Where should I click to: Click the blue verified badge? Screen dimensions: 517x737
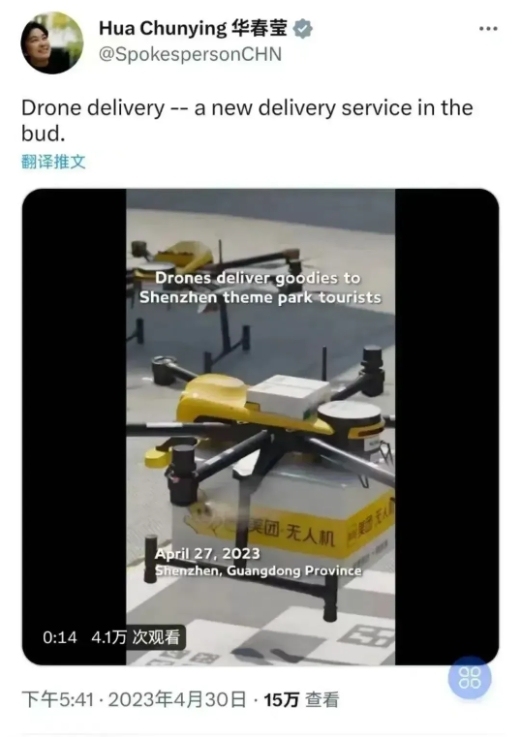[x=303, y=29]
